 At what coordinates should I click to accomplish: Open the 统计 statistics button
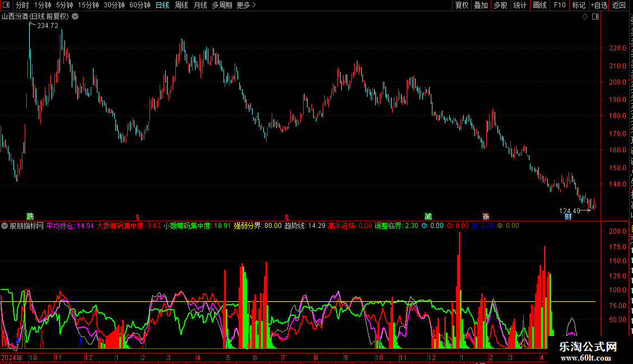click(520, 5)
